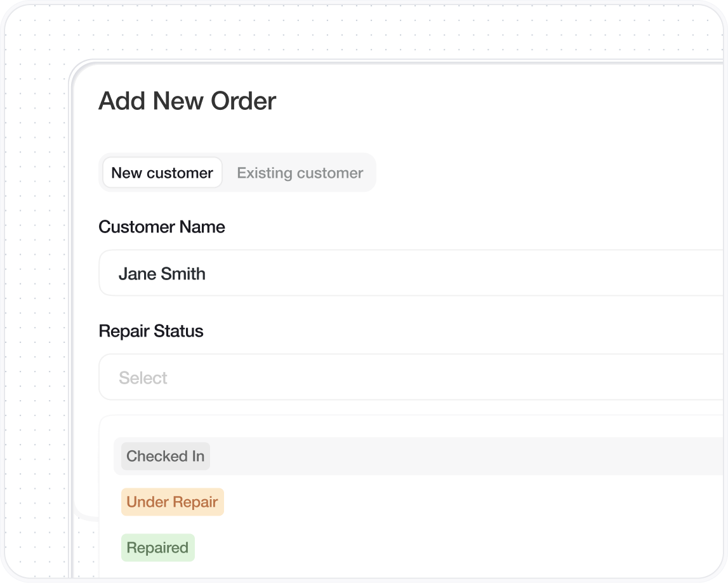Viewport: 728px width, 583px height.
Task: Click the orange Under Repair badge
Action: 172,502
